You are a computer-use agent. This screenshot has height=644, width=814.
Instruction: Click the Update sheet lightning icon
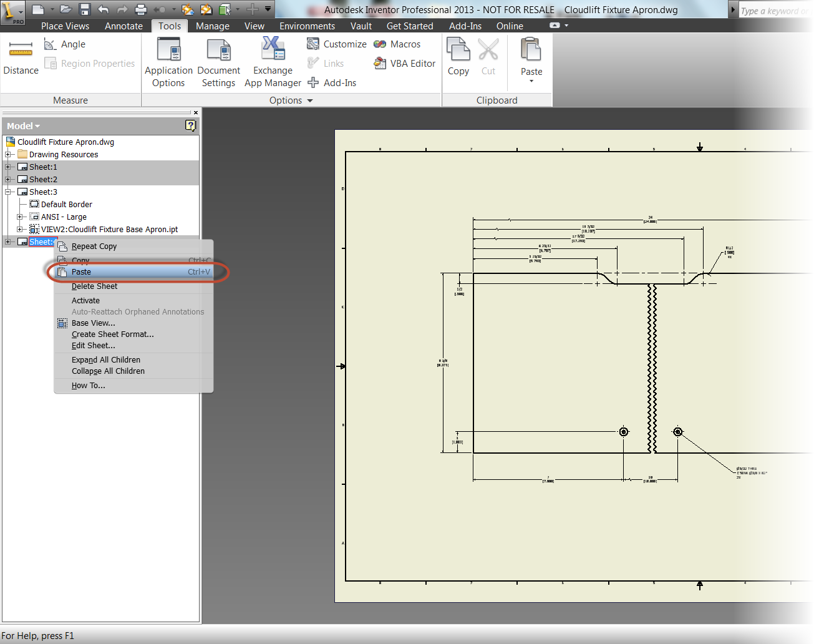click(x=206, y=9)
